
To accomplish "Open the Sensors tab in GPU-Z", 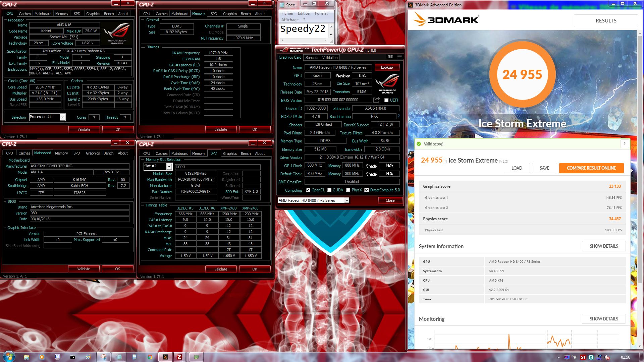I will (x=312, y=57).
